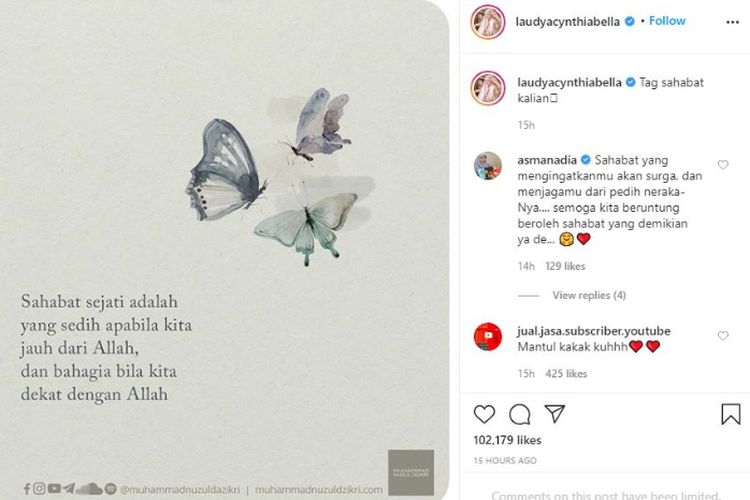Click jual.jasa.subscriber.youtube's red avatar

pos(488,337)
